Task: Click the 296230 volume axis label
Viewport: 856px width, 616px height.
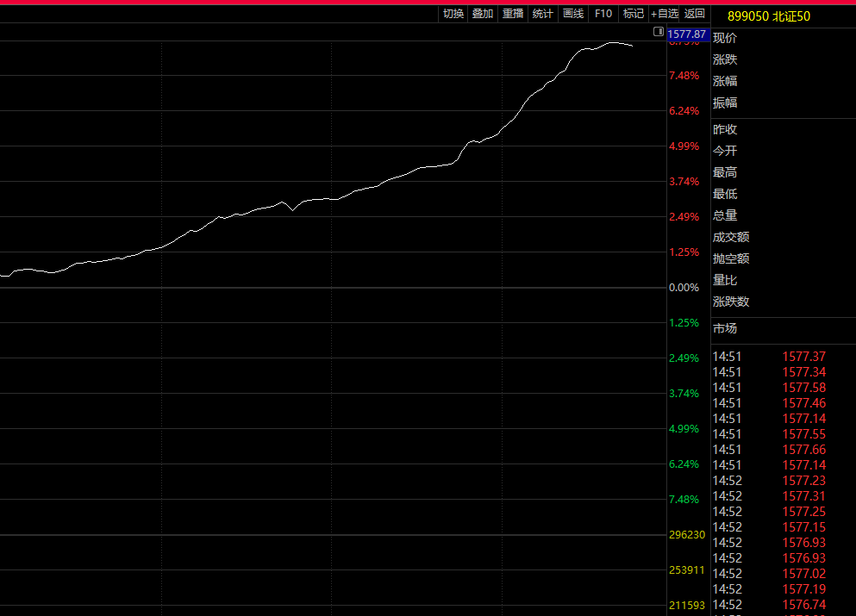Action: point(687,535)
